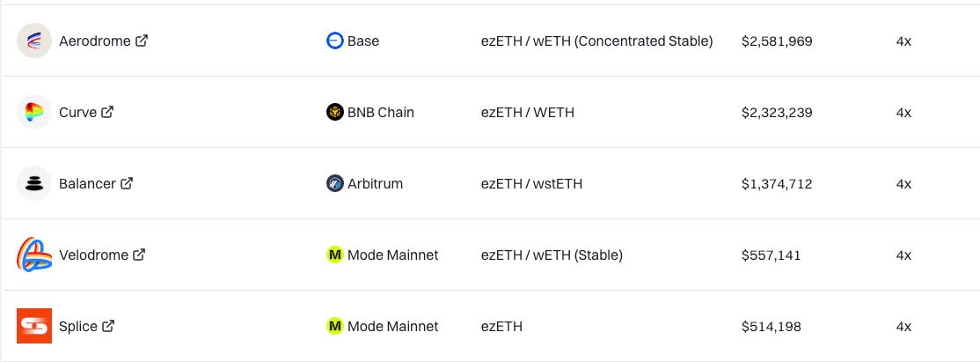Click the $2,323,239 TVL value
980x362 pixels.
coord(777,113)
